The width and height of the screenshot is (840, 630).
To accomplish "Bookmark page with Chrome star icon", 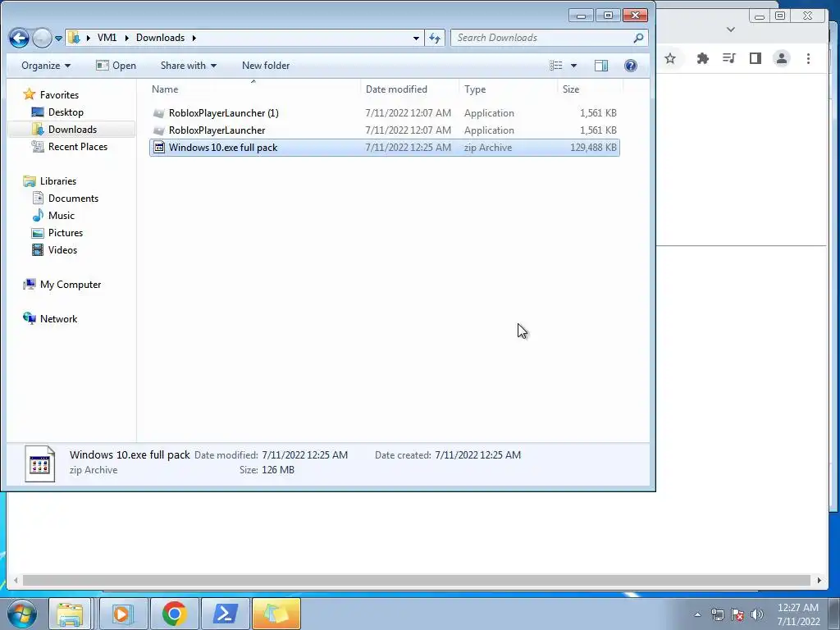I will (670, 58).
